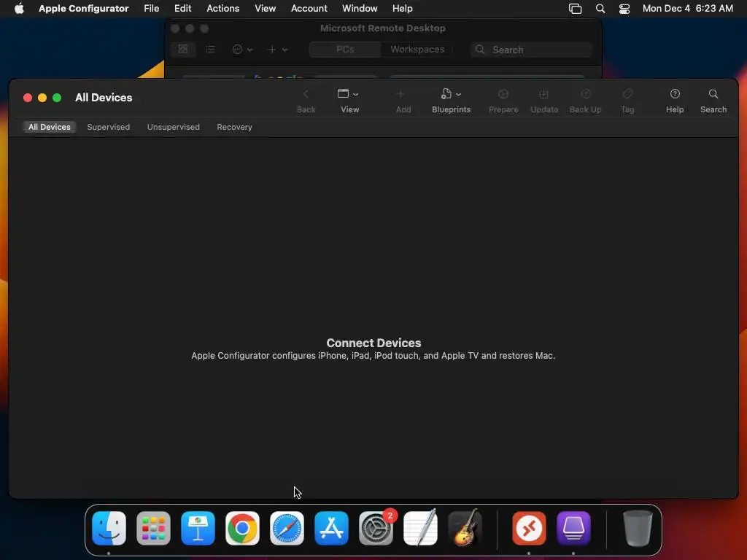Open ellipsis options dropdown in Remote Desktop window

coord(242,50)
